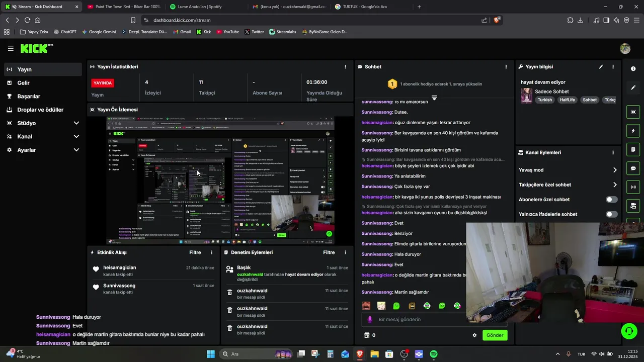Viewport: 644px width, 362px height.
Task: Click the green Gönder send button
Action: [x=495, y=335]
